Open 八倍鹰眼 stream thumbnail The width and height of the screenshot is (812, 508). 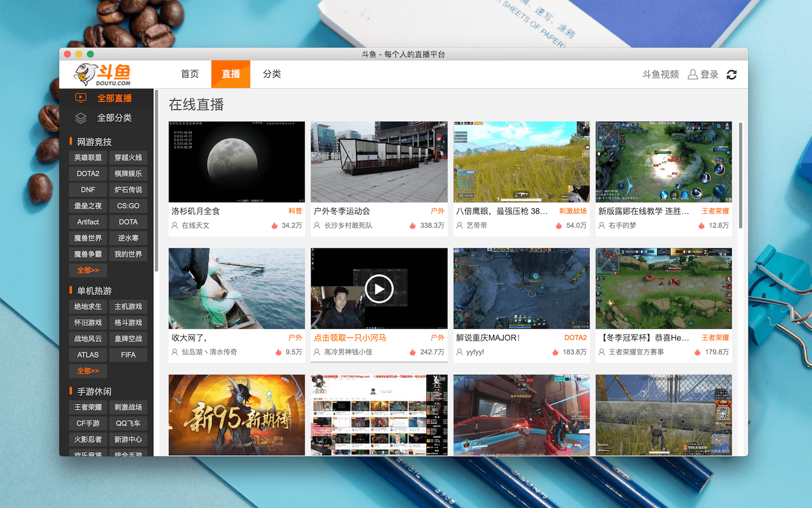coord(521,162)
